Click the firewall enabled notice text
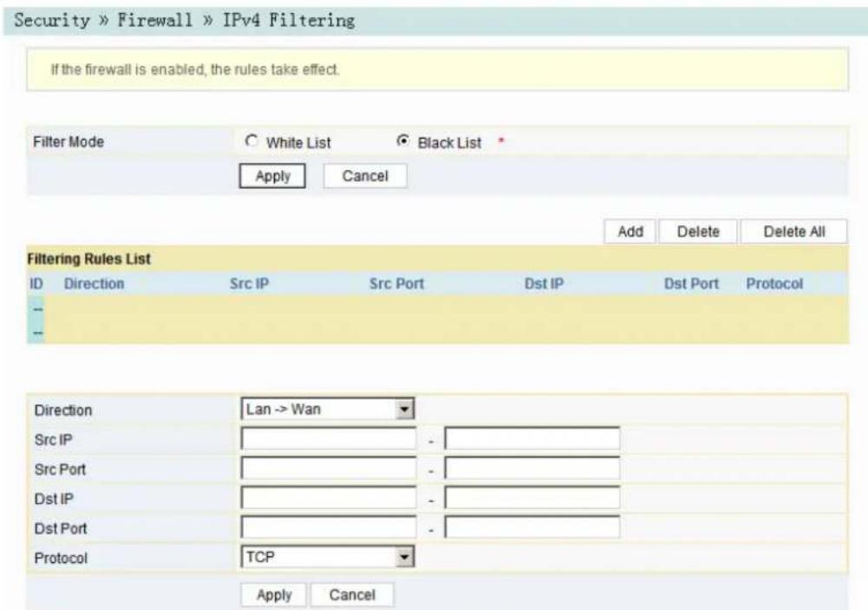The image size is (868, 610). coord(195,69)
